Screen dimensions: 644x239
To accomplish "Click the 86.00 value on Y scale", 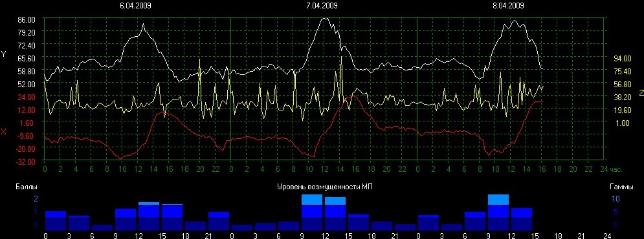I will pos(27,19).
